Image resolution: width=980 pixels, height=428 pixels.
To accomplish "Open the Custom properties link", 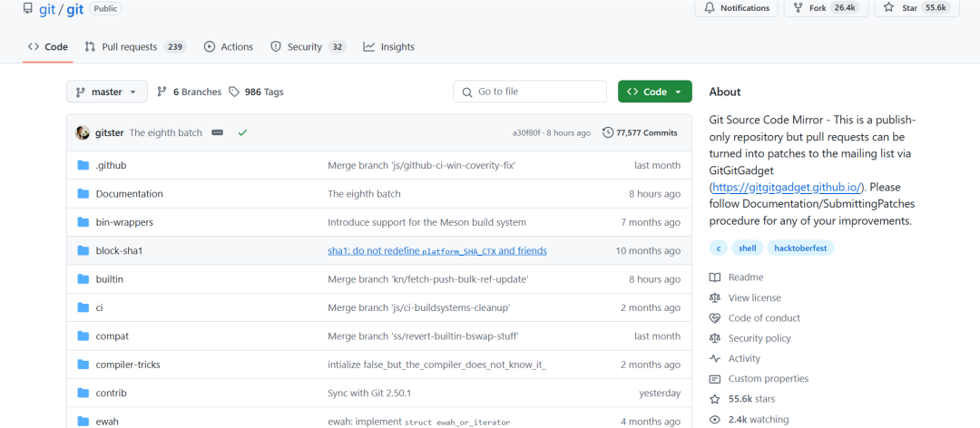I will (769, 379).
